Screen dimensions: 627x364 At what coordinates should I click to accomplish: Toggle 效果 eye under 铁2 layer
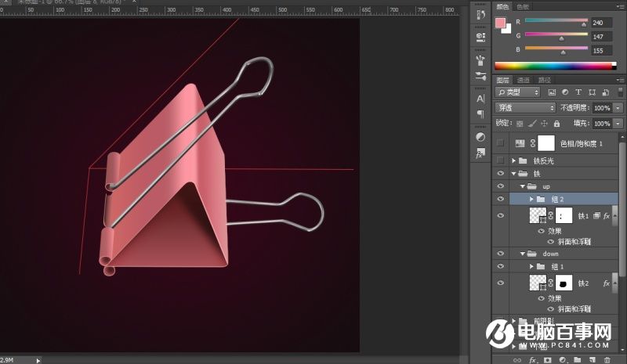tap(542, 298)
